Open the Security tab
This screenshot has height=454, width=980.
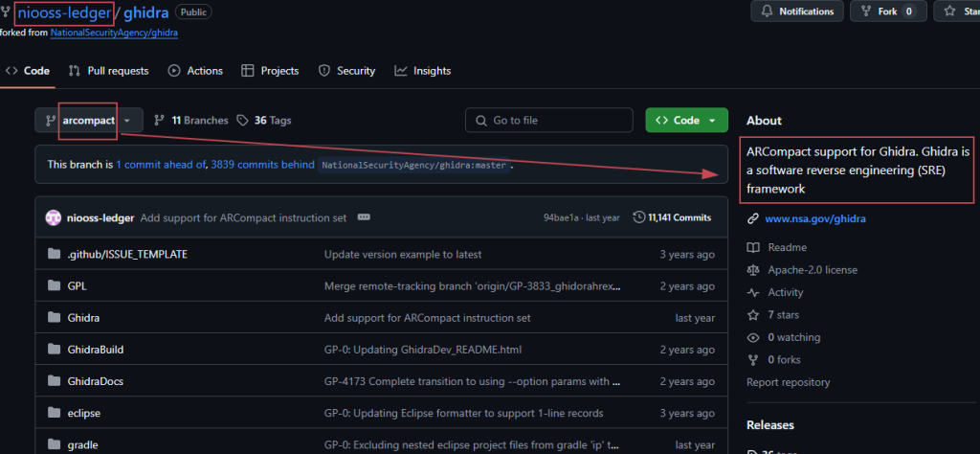click(x=346, y=71)
